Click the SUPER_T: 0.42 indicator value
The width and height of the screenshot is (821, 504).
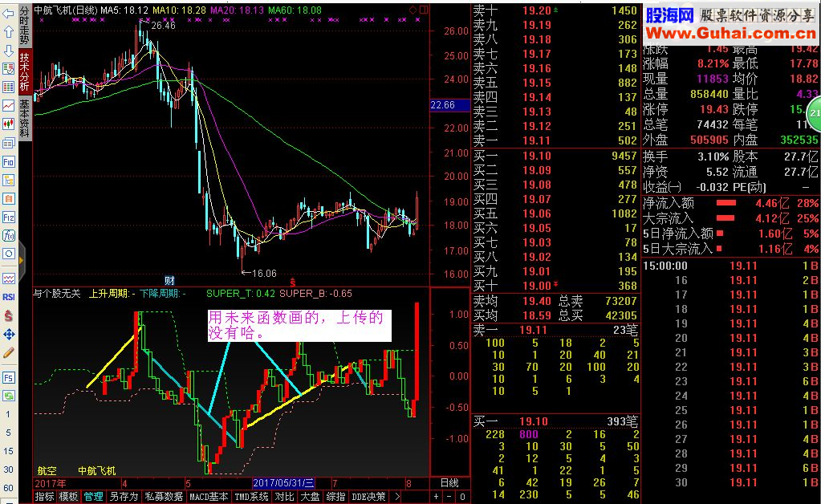click(240, 294)
